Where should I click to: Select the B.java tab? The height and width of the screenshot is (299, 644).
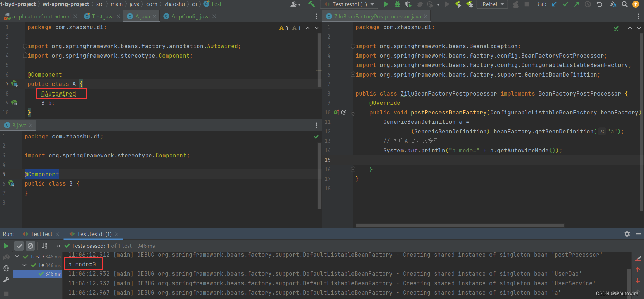(x=19, y=125)
